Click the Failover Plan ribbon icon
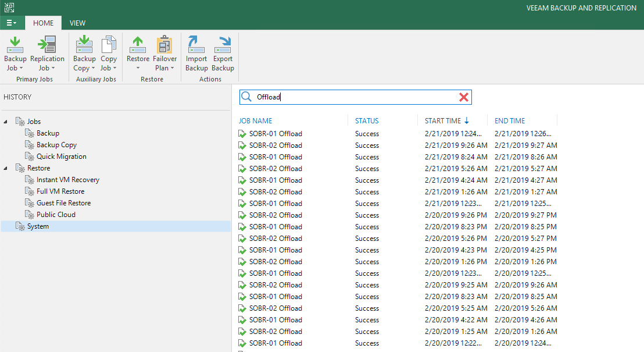This screenshot has height=352, width=644. (x=164, y=44)
